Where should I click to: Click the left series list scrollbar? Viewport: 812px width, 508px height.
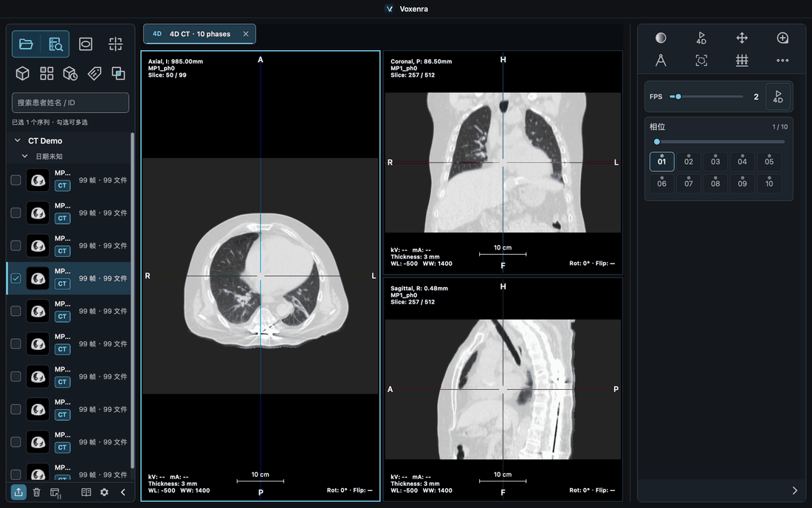132,301
